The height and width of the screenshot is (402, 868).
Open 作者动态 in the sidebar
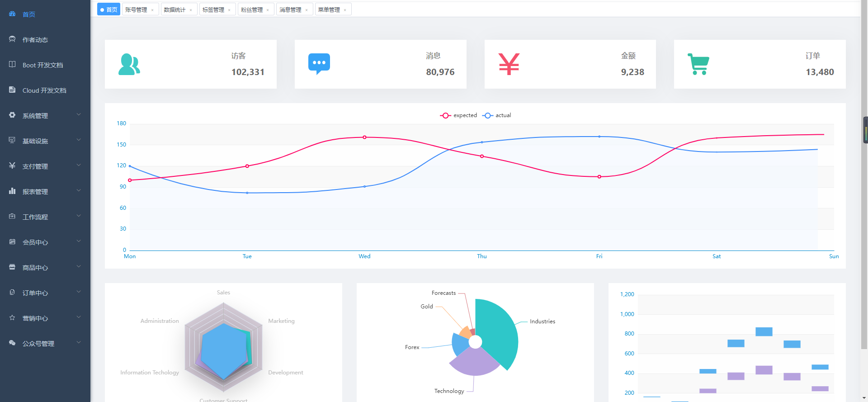click(45, 39)
